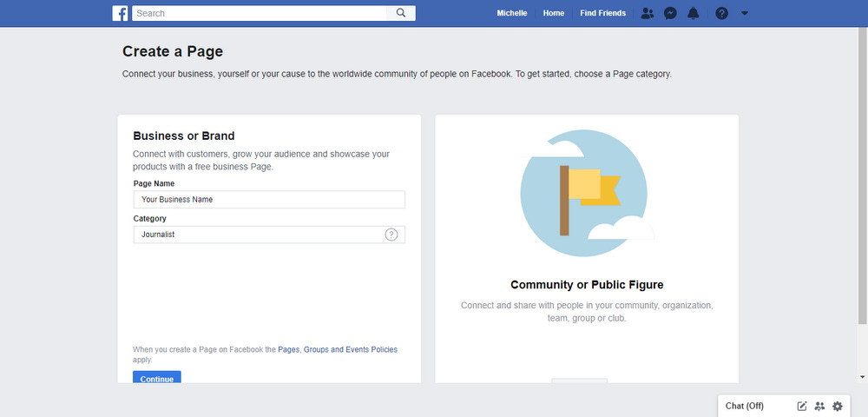The width and height of the screenshot is (868, 417).
Task: Click the Business or Brand heading
Action: coord(184,136)
